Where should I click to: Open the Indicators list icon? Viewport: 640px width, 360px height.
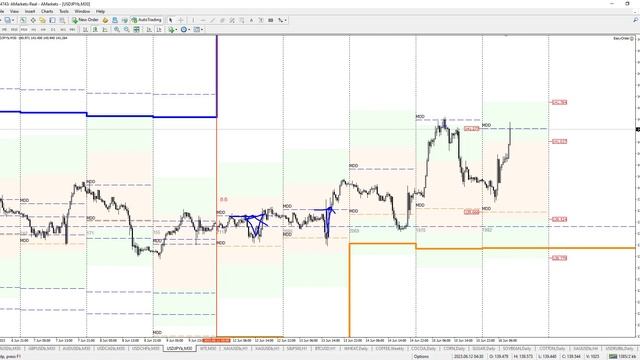click(171, 29)
